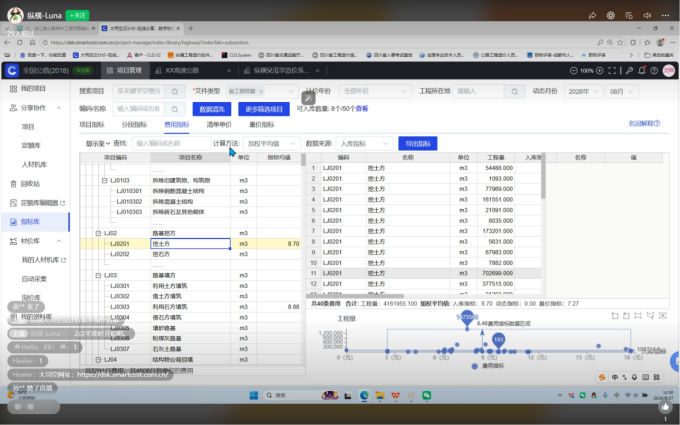Click the thumbs-up like icon
This screenshot has width=680, height=425.
click(x=665, y=407)
